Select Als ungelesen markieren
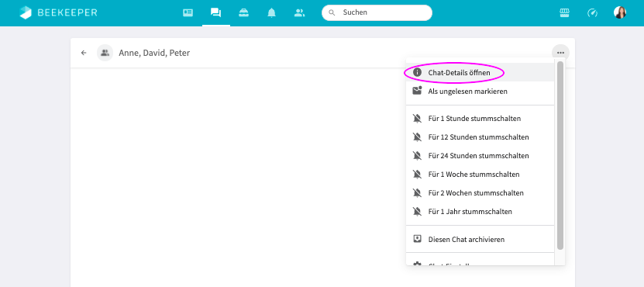The width and height of the screenshot is (644, 287). 480,92
